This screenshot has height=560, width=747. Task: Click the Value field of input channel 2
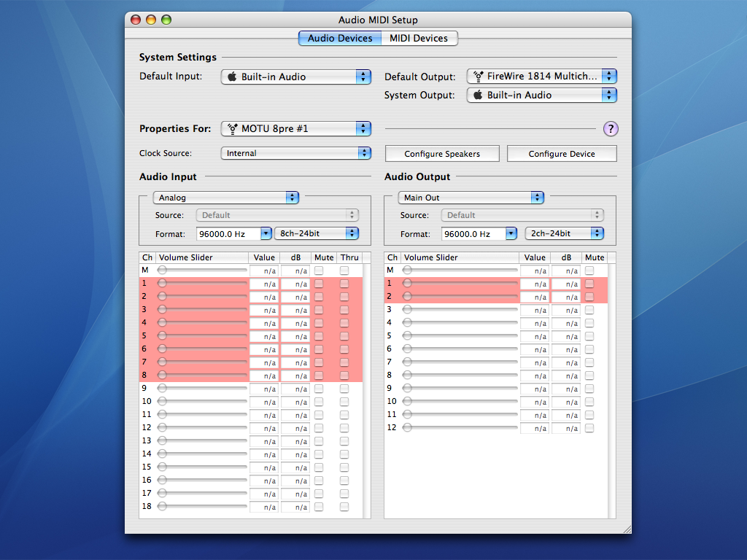[x=264, y=297]
